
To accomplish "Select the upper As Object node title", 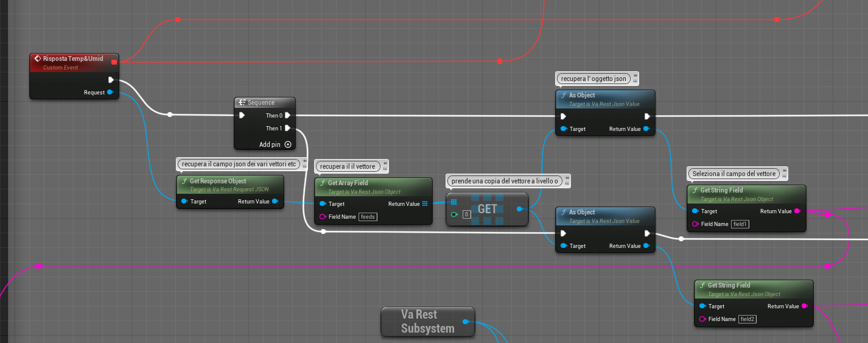I will point(582,95).
